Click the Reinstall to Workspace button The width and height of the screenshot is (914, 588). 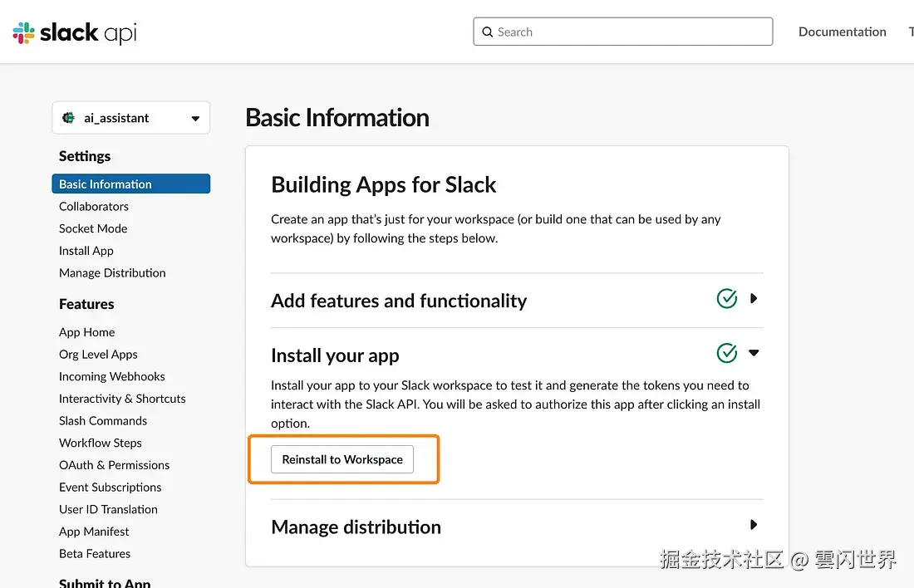(342, 459)
